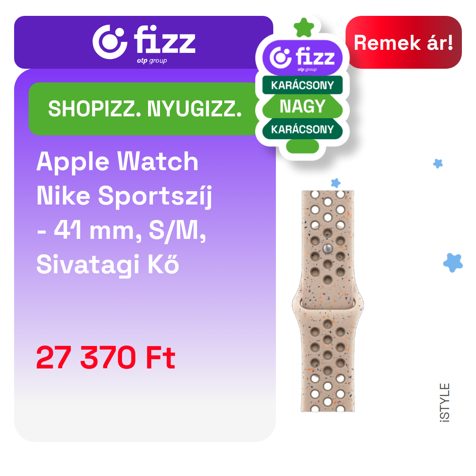Viewport: 476px width, 476px height.
Task: Click the green tree trunk under the badge
Action: pyautogui.click(x=302, y=146)
